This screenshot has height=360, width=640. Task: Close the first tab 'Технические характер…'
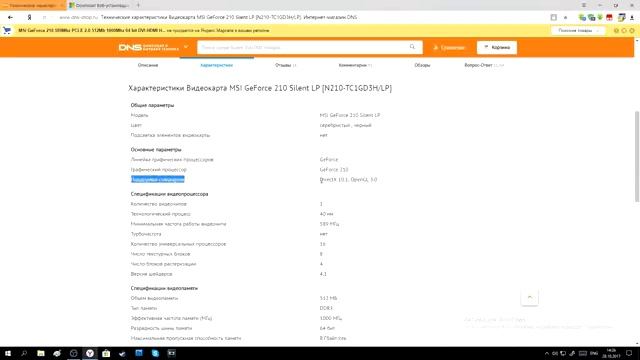tap(62, 5)
